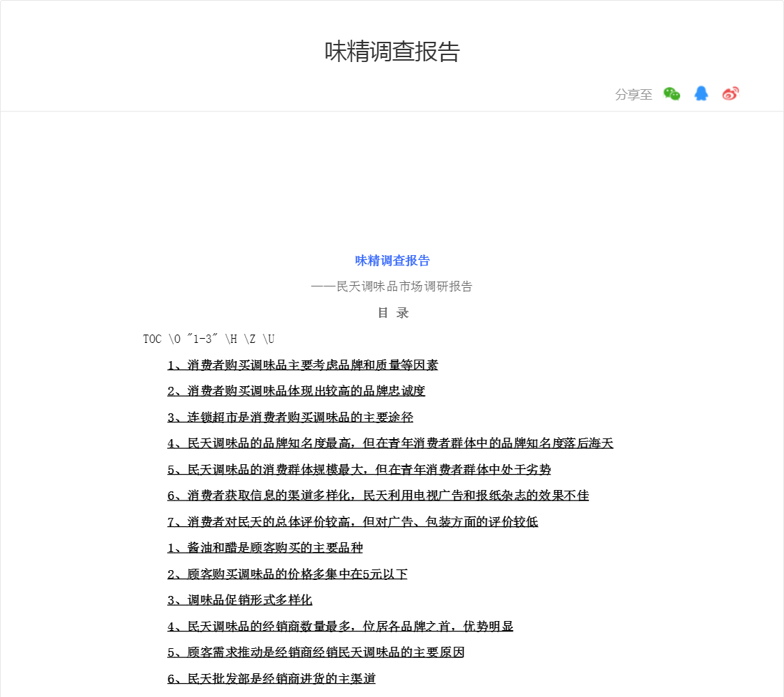Open link 1、酱油和醋是顾客购买的主要品种
Screen dimensions: 784x697
[265, 548]
